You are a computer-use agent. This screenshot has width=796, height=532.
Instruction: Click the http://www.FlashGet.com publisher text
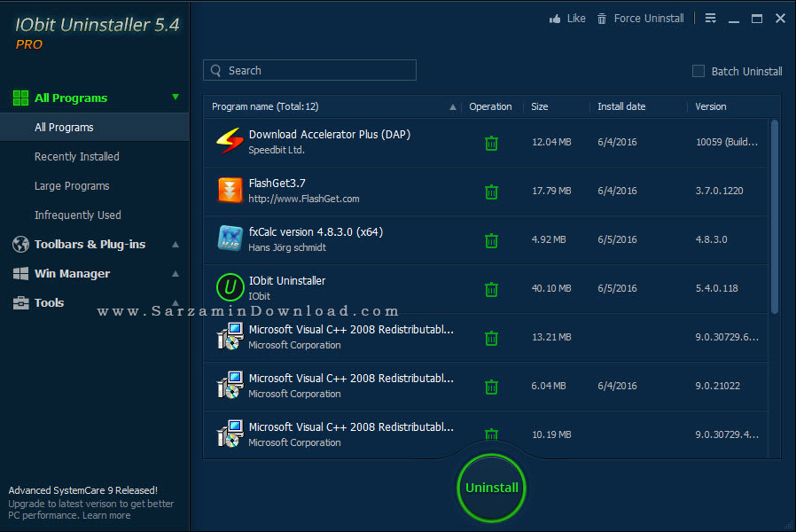(x=303, y=199)
